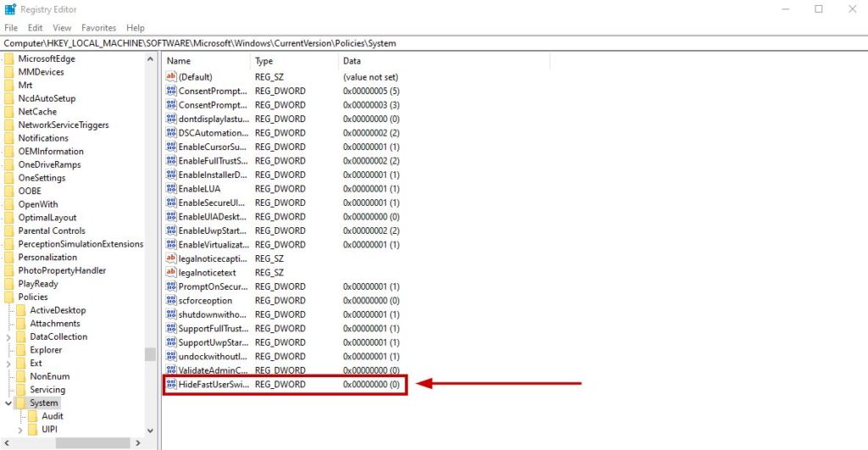Click the tree horizontal scrollbar right arrow

(138, 443)
